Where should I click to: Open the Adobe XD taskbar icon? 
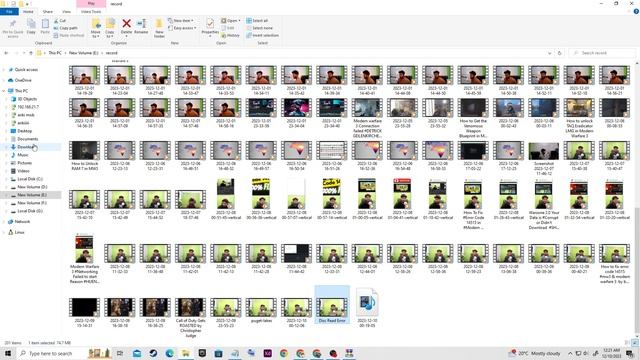point(268,353)
